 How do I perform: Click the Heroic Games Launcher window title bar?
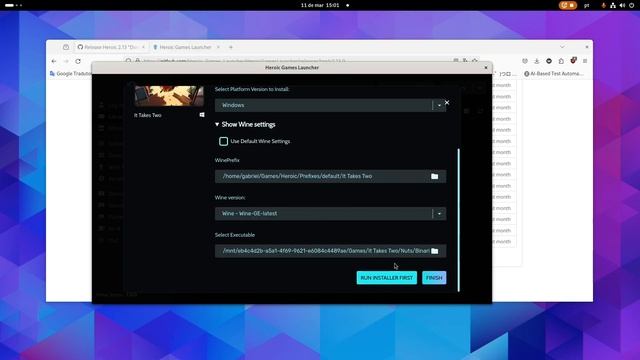coord(292,68)
